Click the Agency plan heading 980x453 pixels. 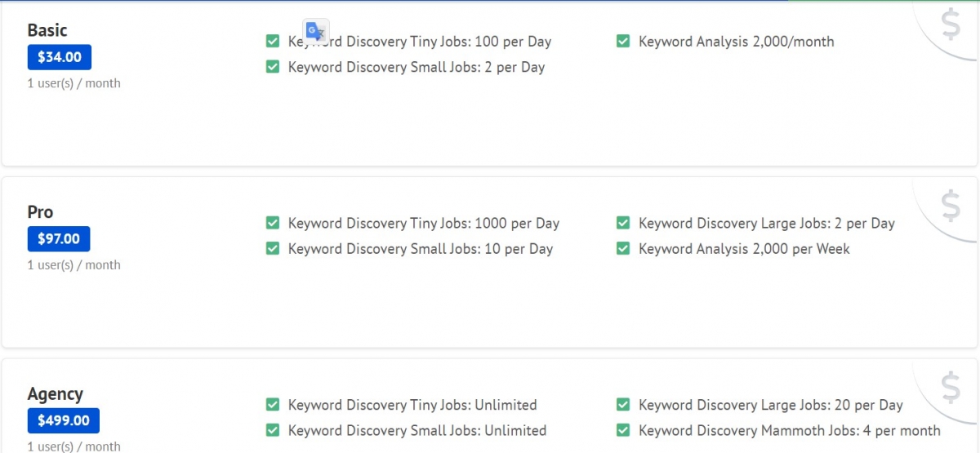tap(56, 394)
